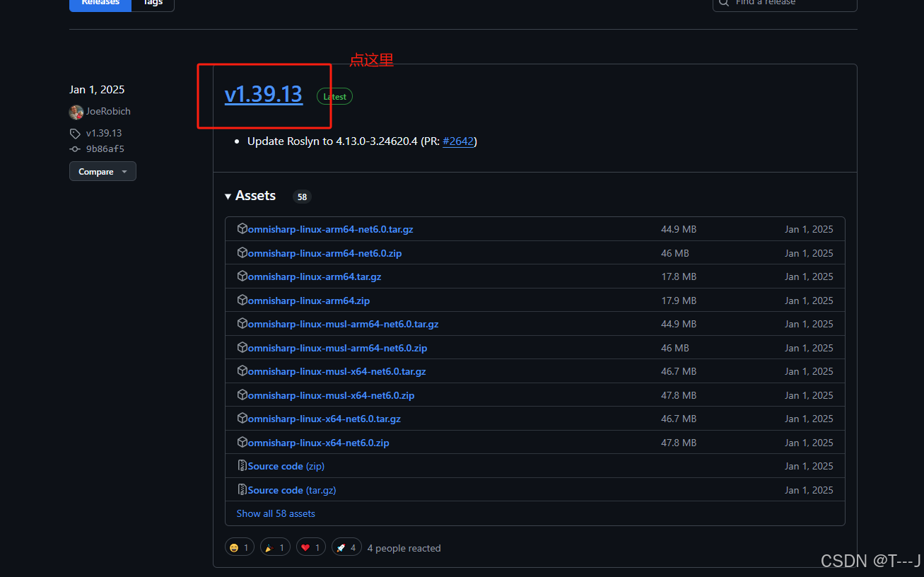Viewport: 924px width, 577px height.
Task: Click package icon of omnisharp-linux-musl-arm64-net6.0.zip
Action: (242, 348)
